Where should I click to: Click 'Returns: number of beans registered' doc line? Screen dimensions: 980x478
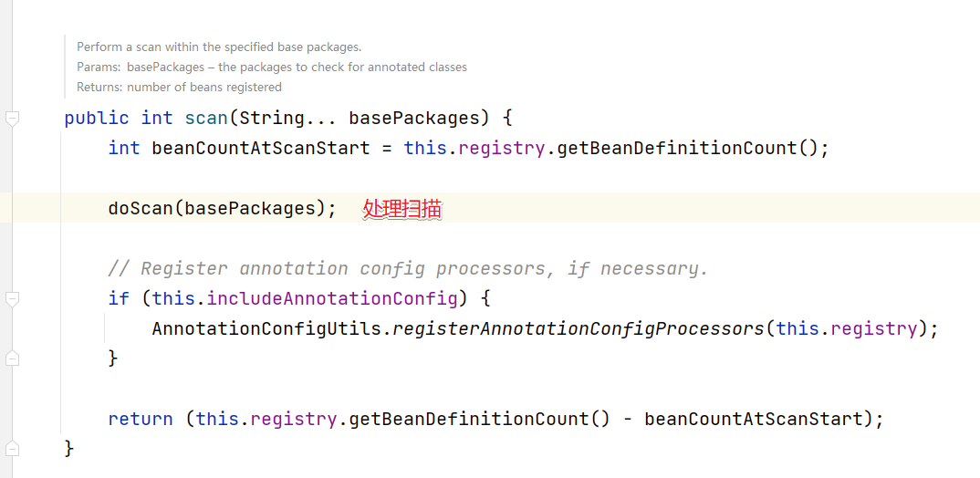pyautogui.click(x=179, y=88)
